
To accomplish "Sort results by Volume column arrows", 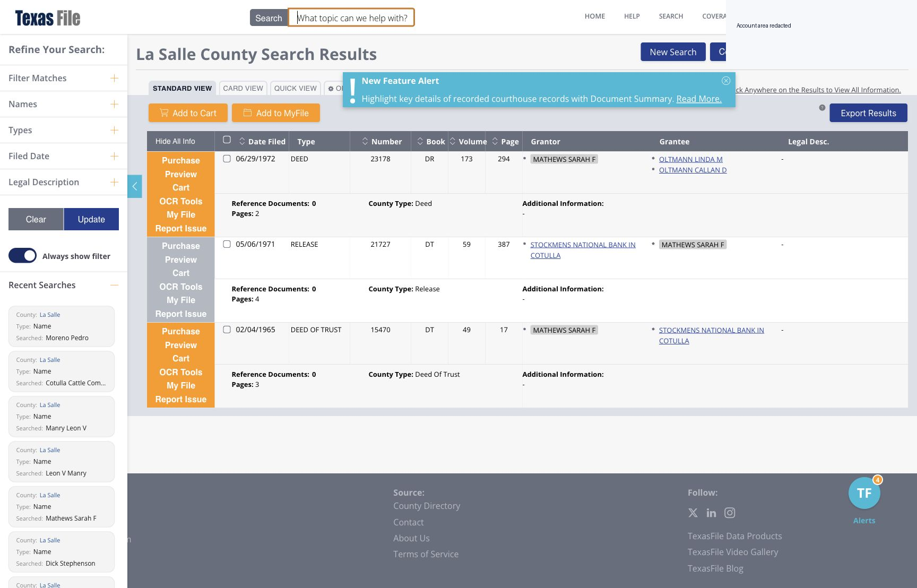I will pos(453,141).
